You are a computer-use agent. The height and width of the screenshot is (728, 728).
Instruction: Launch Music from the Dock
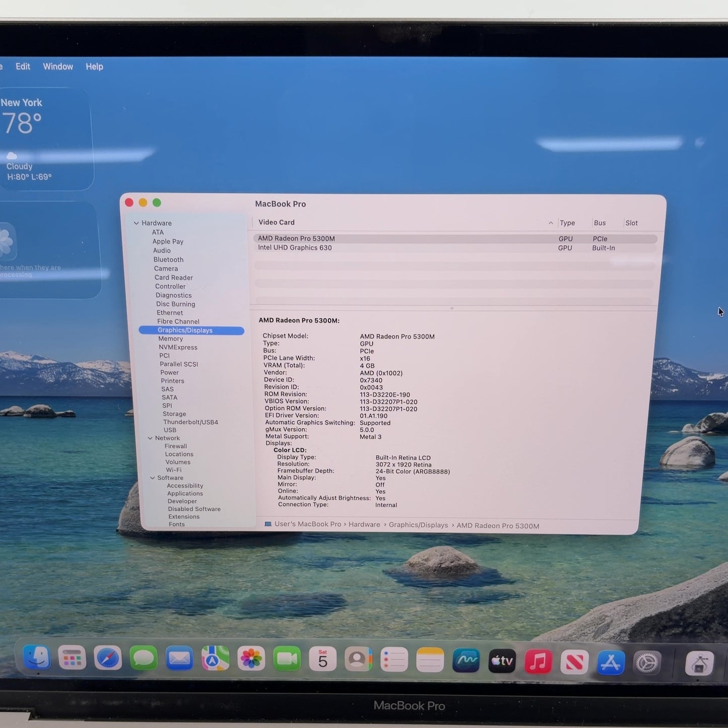[x=538, y=661]
